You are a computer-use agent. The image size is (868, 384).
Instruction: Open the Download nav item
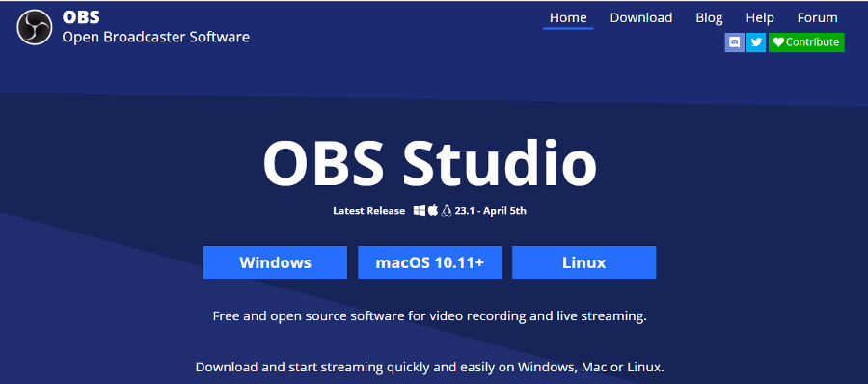coord(641,17)
